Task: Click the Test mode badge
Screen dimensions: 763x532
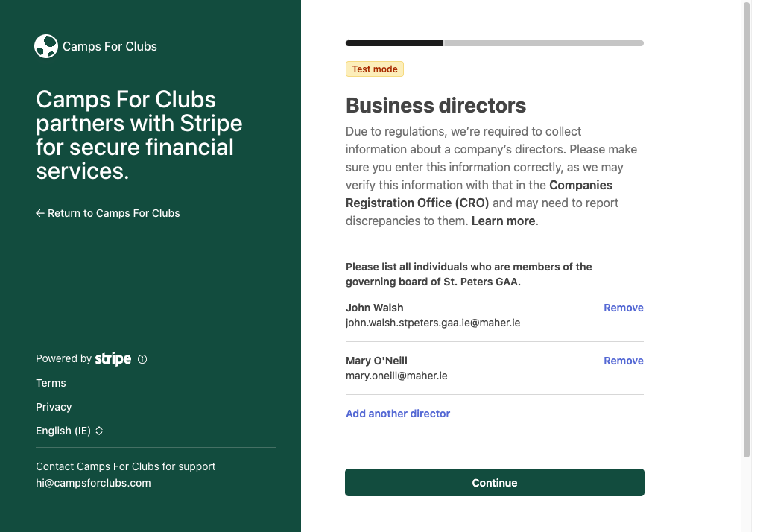Action: pos(375,69)
